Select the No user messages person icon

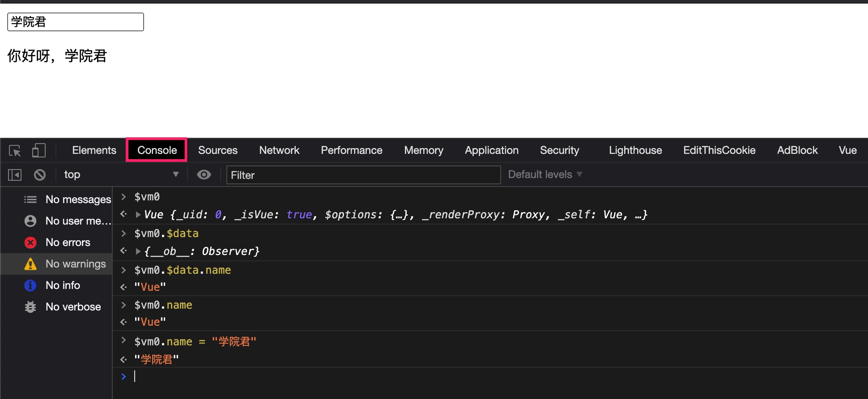(30, 221)
